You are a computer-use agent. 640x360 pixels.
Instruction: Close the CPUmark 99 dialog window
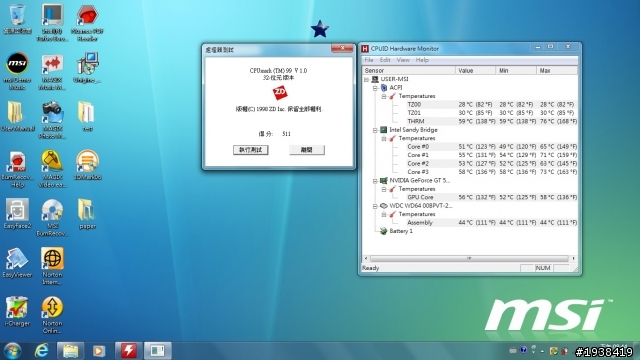[342, 48]
